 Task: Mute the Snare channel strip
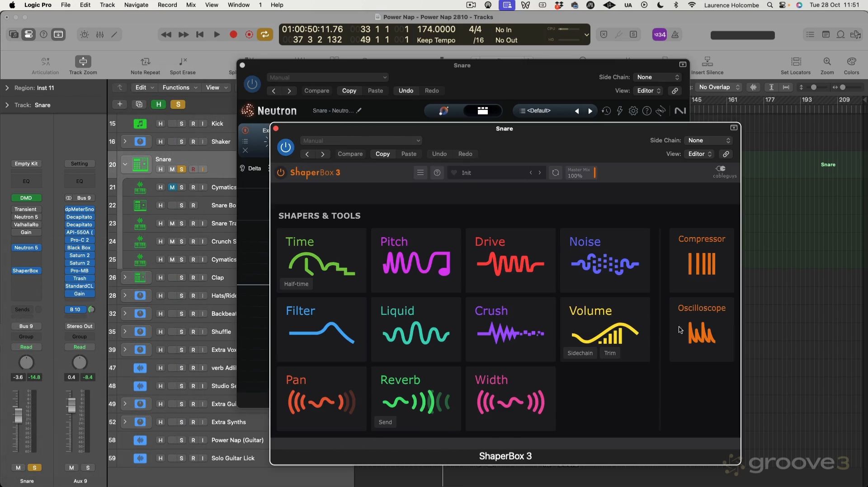pyautogui.click(x=18, y=468)
